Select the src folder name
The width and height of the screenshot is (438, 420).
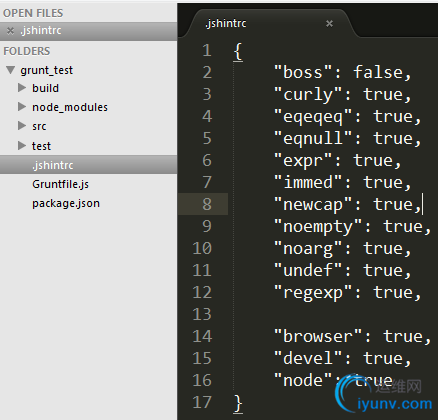(x=39, y=126)
